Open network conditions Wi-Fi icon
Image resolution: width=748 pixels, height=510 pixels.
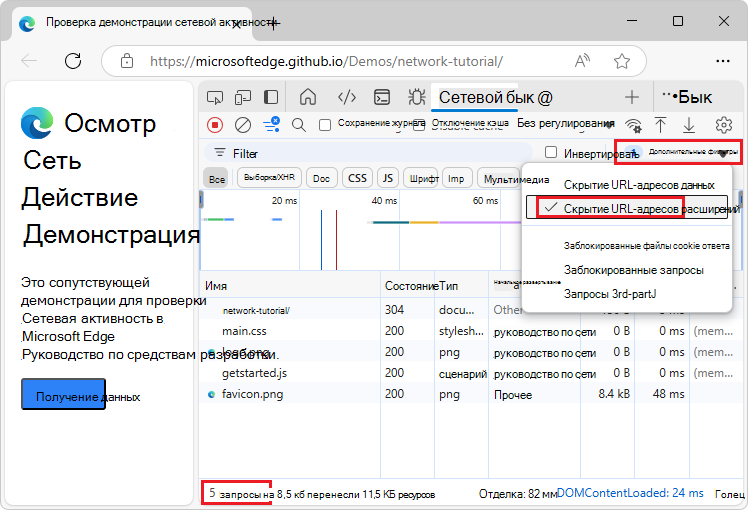click(x=634, y=125)
